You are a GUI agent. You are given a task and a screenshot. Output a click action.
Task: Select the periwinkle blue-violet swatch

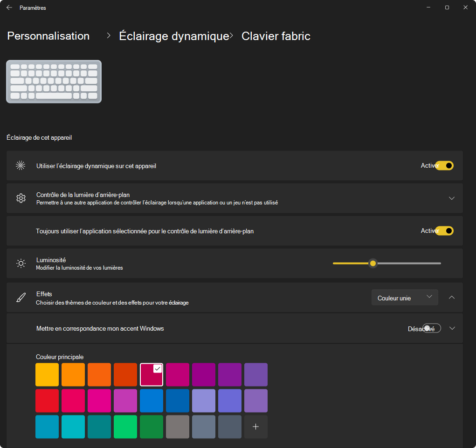[230, 400]
